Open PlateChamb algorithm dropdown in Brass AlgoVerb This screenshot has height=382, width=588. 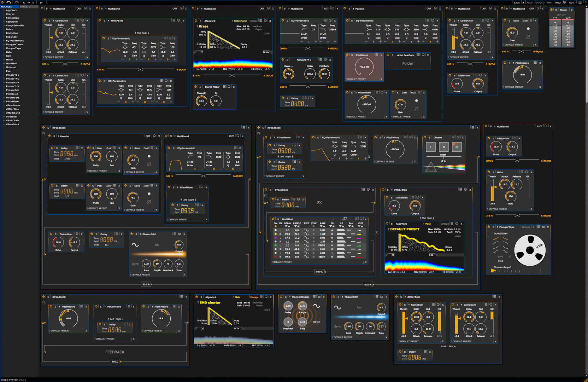(x=240, y=21)
